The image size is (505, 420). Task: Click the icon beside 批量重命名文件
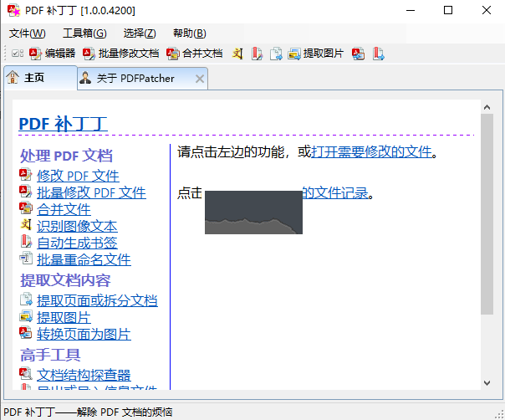tap(26, 259)
